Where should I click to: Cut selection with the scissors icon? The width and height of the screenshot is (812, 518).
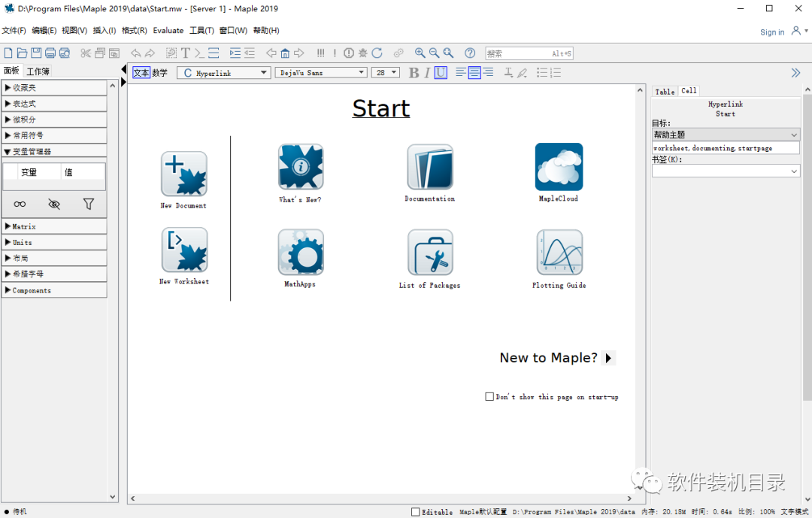click(86, 53)
